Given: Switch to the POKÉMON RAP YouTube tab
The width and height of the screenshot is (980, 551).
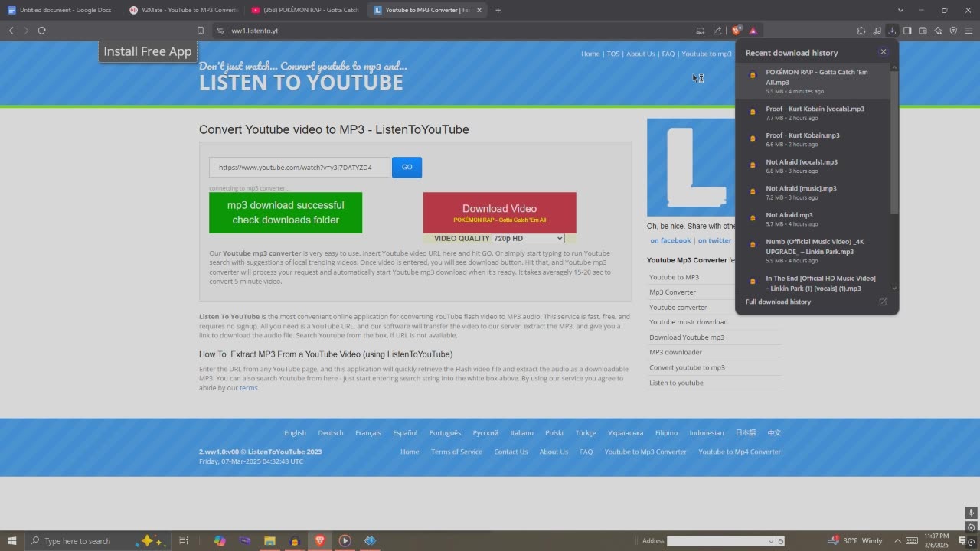Looking at the screenshot, I should tap(305, 10).
